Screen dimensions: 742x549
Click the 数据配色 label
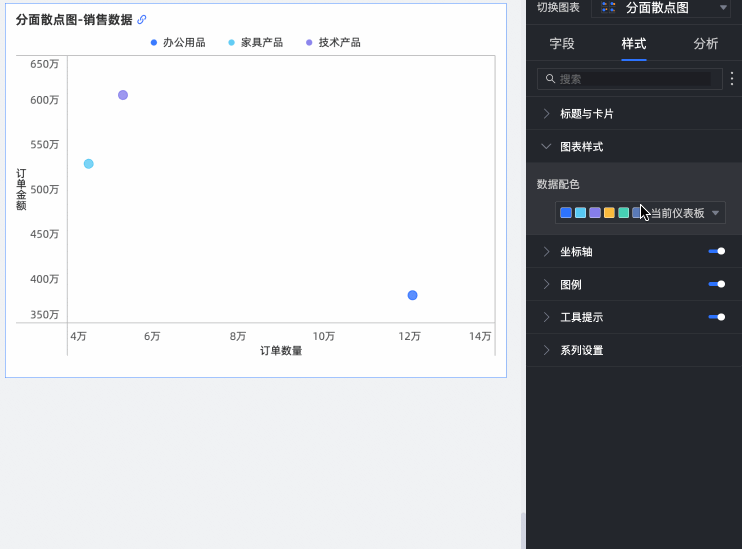tap(558, 184)
